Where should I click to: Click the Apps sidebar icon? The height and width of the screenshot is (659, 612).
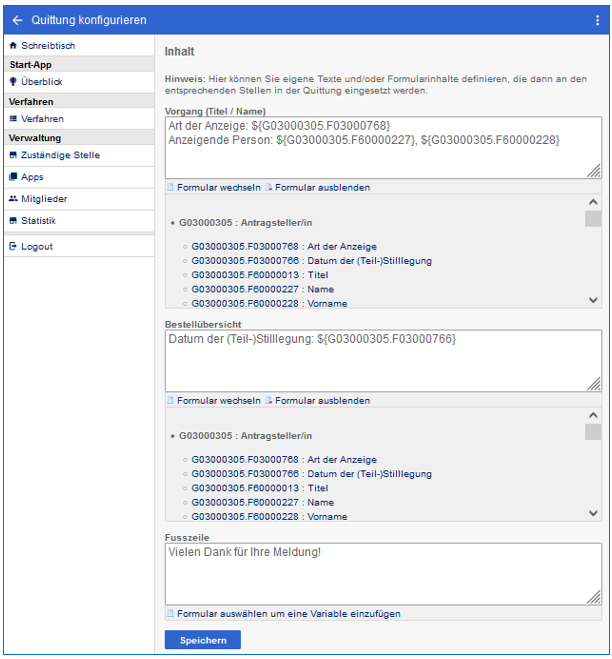[x=13, y=177]
